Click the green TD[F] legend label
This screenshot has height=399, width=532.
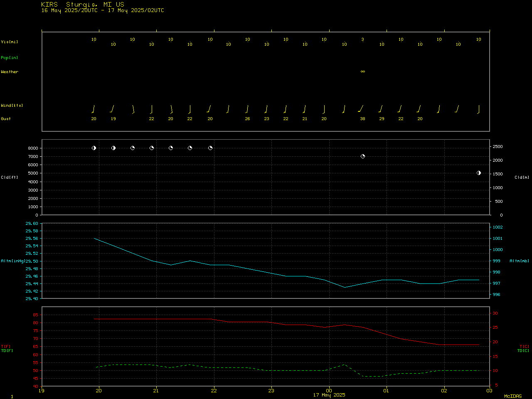[x=7, y=351]
